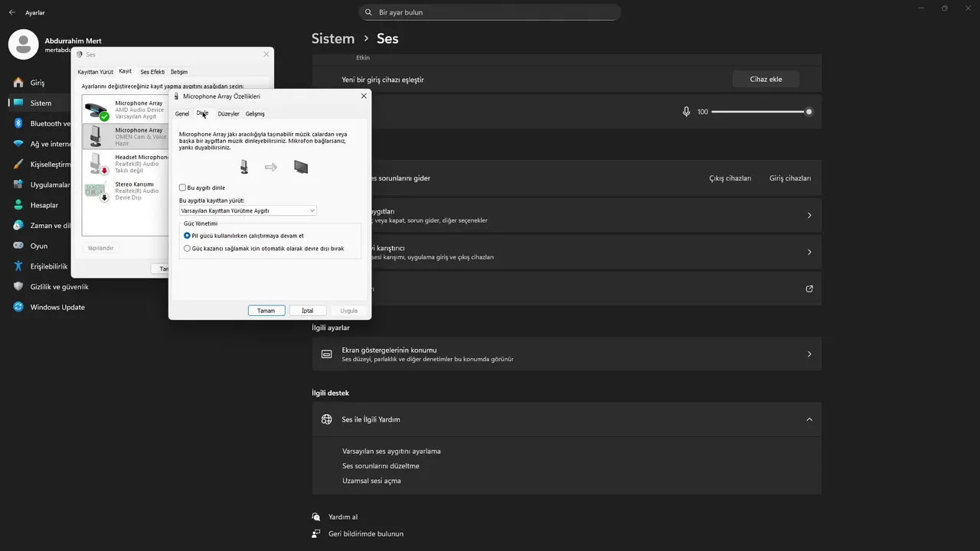Screen dimensions: 980x551
Task: Close the Microphone Array Özellikleri dialog
Action: pos(364,96)
